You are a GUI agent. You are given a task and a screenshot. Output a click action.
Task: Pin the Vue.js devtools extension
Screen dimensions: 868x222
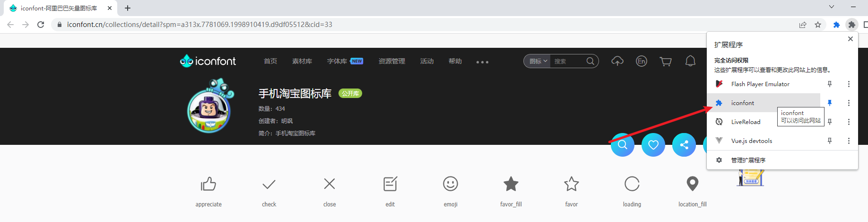[x=830, y=141]
